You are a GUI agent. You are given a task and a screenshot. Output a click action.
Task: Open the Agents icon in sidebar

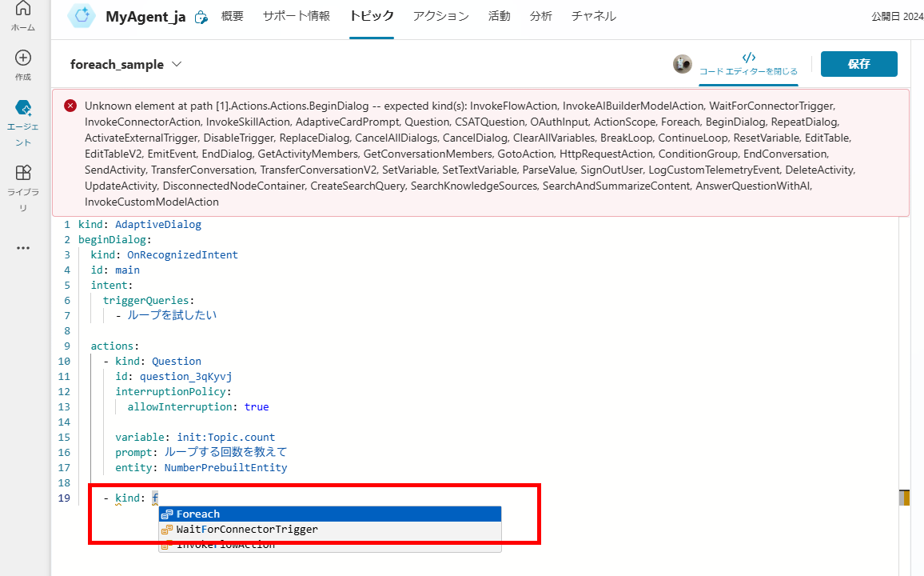point(23,108)
